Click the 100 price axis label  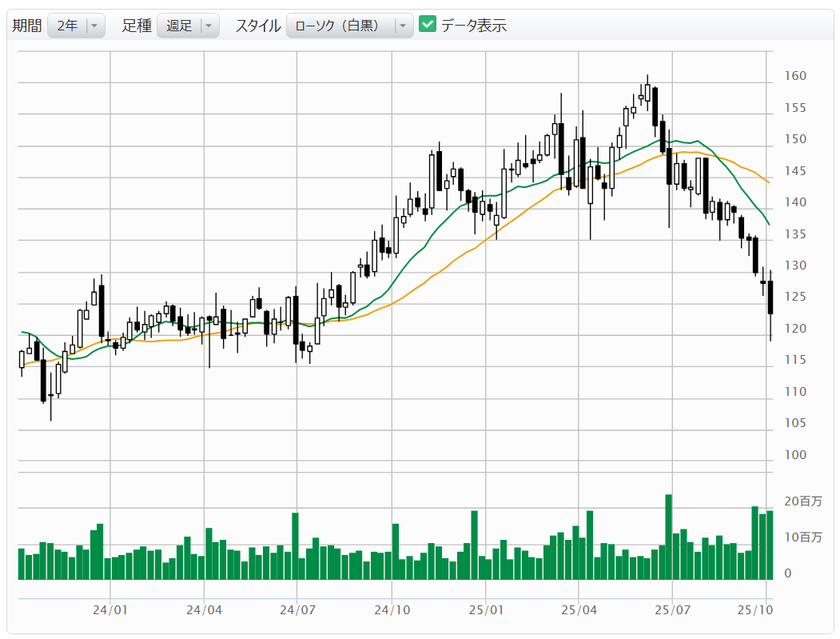click(794, 455)
